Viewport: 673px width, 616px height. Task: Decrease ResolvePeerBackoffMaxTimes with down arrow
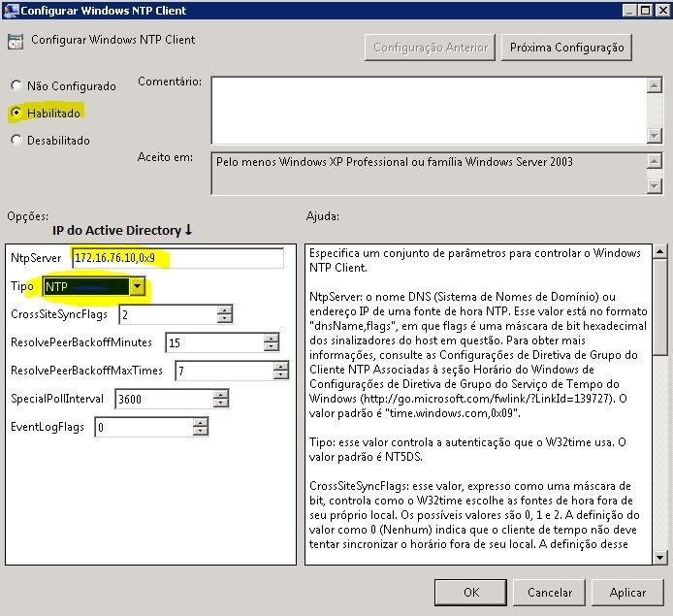[280, 375]
